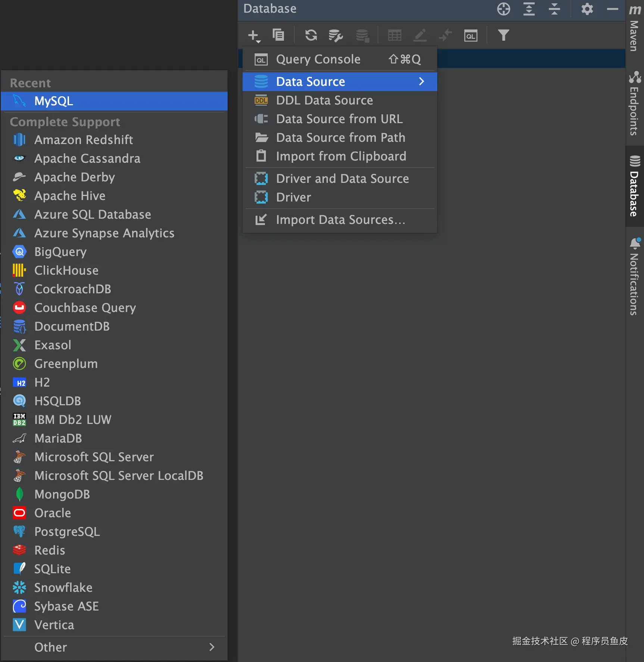
Task: Click the Select Opened File target icon
Action: click(x=503, y=9)
